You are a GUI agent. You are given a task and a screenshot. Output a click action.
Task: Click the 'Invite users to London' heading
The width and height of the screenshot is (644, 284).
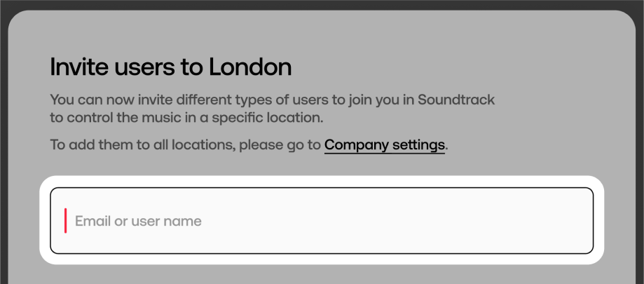(x=170, y=67)
